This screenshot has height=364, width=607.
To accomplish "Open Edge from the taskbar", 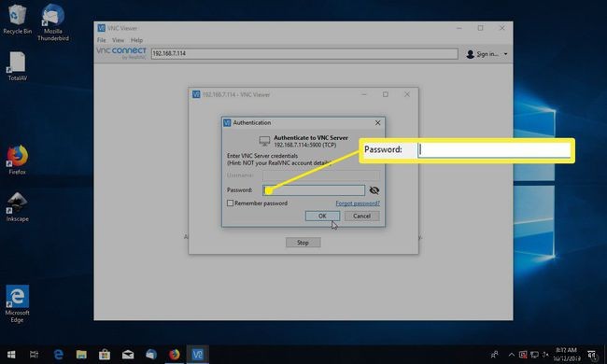I will click(59, 355).
